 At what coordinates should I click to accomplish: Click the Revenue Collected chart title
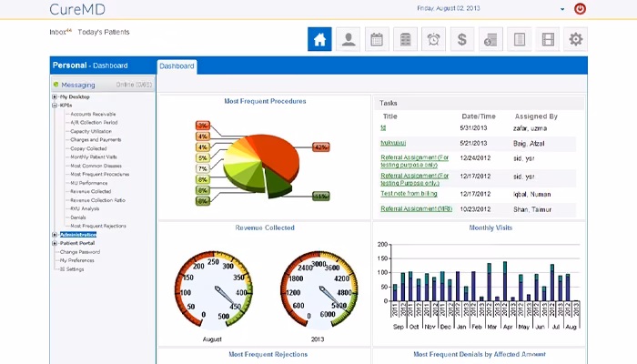[265, 227]
